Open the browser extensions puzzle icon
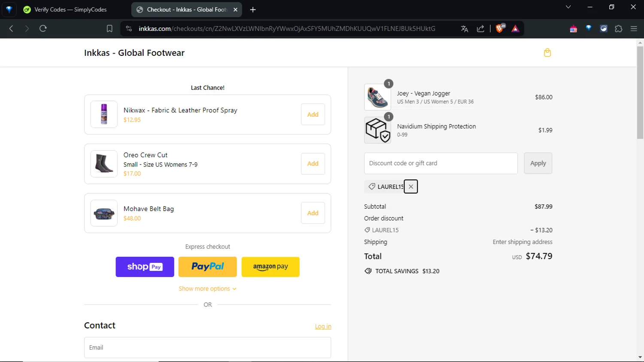Viewport: 644px width, 362px height. tap(619, 29)
